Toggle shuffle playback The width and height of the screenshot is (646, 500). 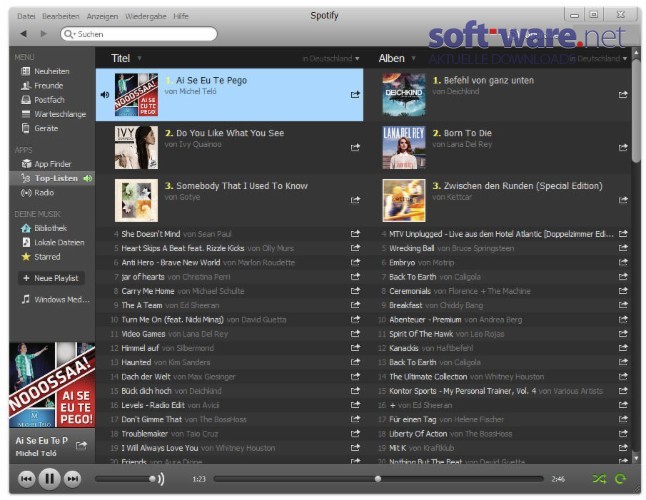(x=599, y=479)
